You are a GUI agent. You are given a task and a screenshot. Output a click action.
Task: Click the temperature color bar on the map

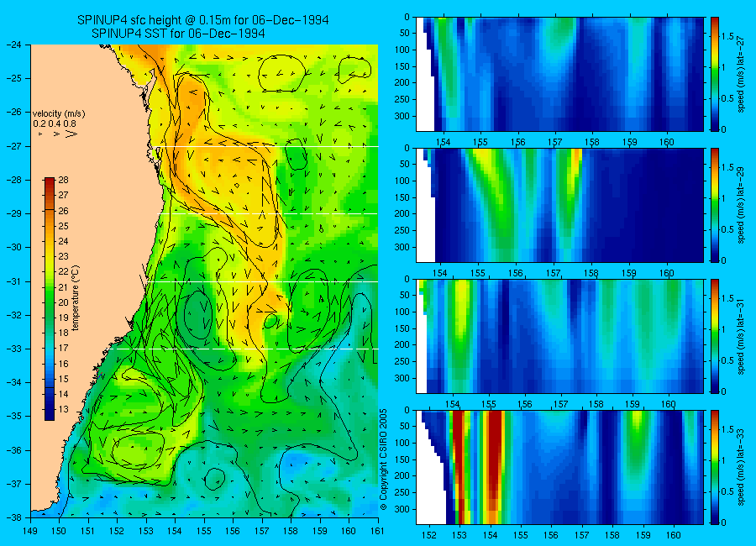pos(50,299)
